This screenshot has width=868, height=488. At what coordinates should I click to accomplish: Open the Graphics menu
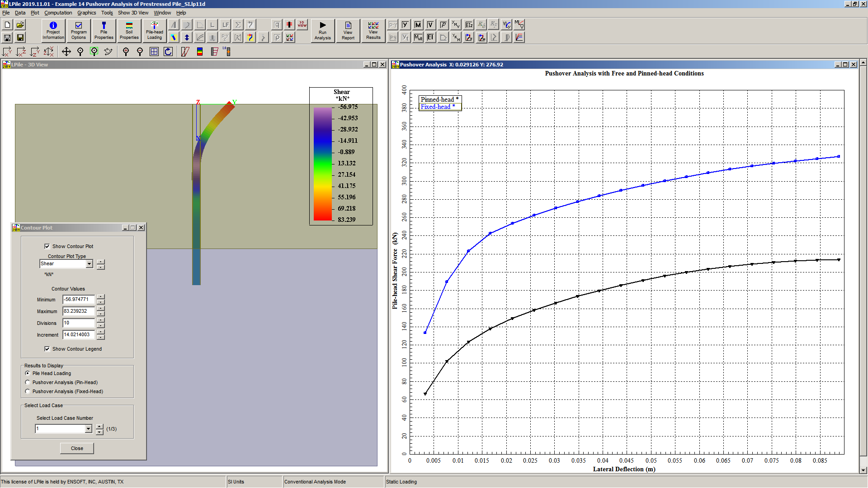pyautogui.click(x=86, y=13)
